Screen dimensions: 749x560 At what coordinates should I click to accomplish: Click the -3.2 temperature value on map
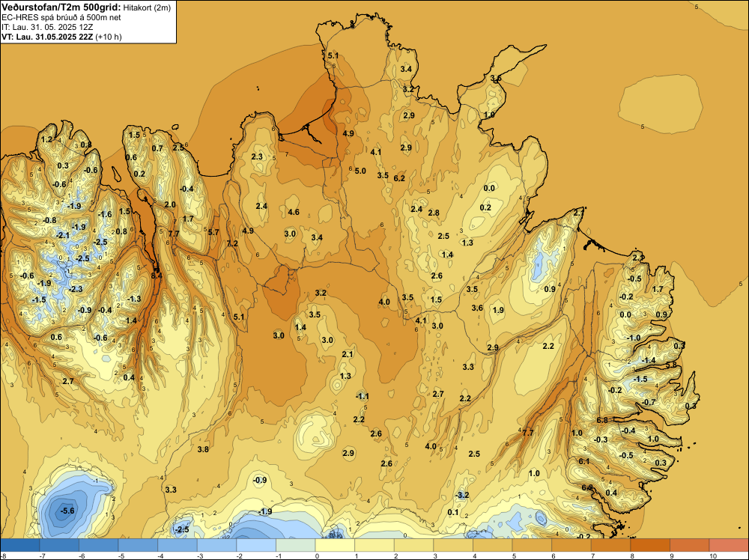tap(462, 495)
